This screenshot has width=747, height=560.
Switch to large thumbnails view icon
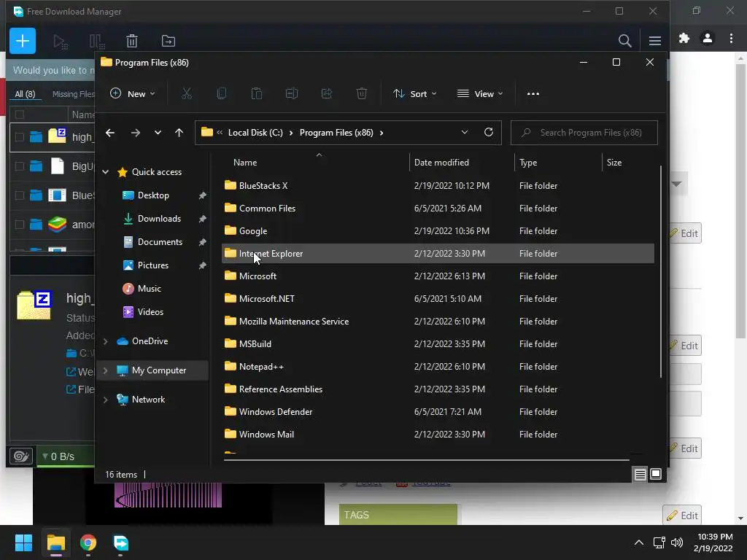656,474
